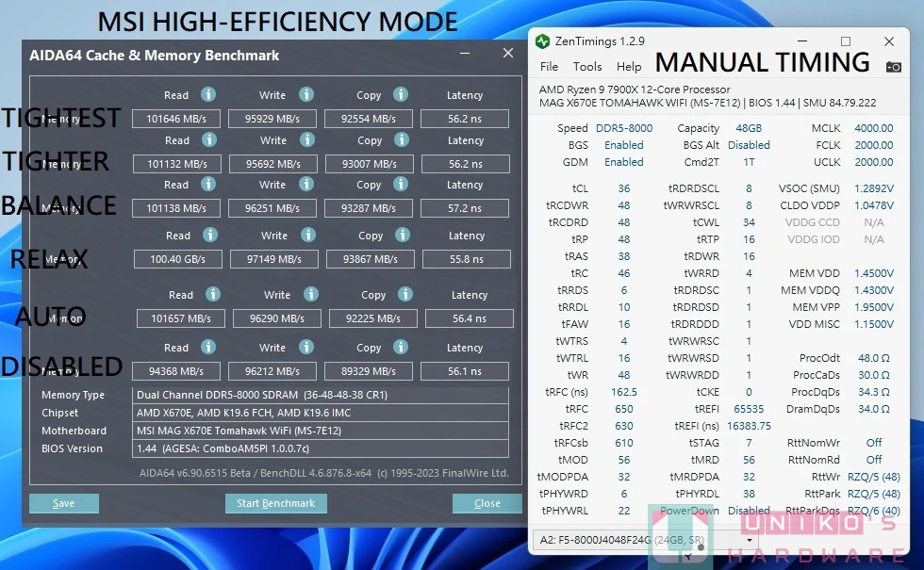Click RELAX latency value 55.8 ns
Screen dimensions: 924x570
pos(466,259)
